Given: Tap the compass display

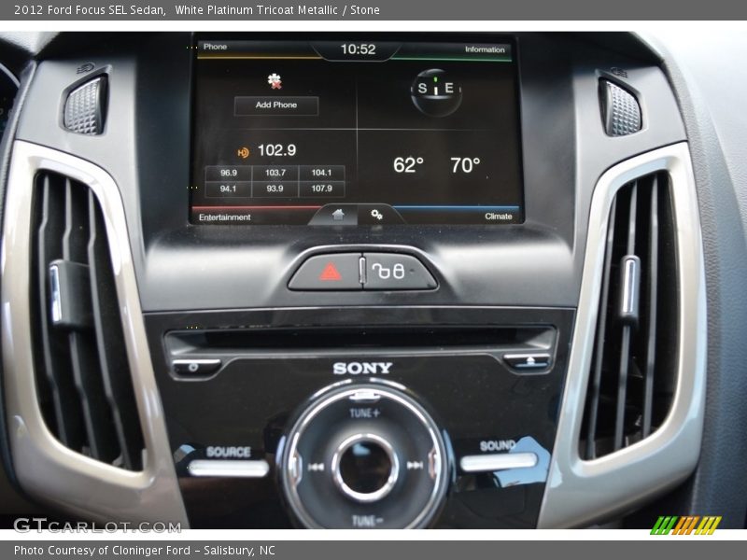Looking at the screenshot, I should (x=436, y=91).
